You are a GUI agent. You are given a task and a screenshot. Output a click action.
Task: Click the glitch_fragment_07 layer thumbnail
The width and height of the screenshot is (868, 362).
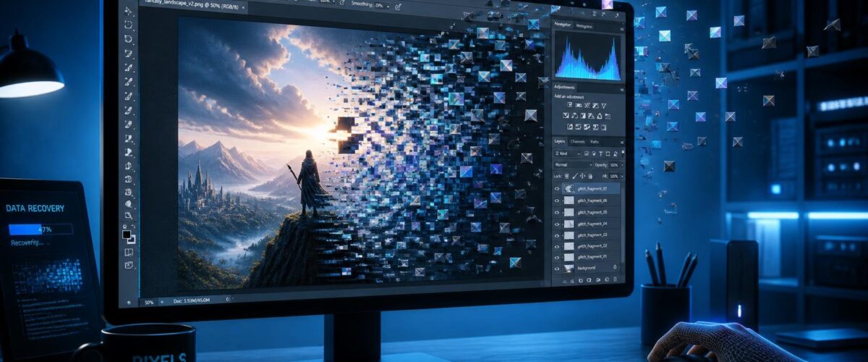pos(569,189)
